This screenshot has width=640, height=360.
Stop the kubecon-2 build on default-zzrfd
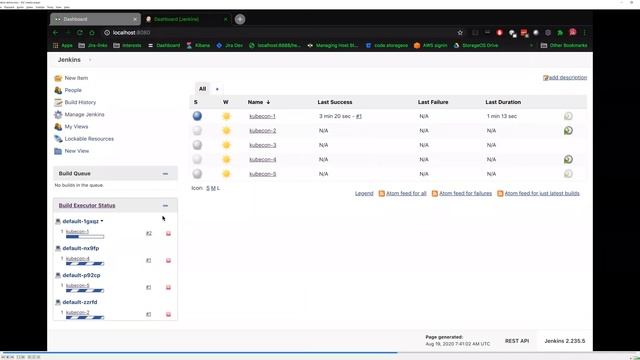168,314
